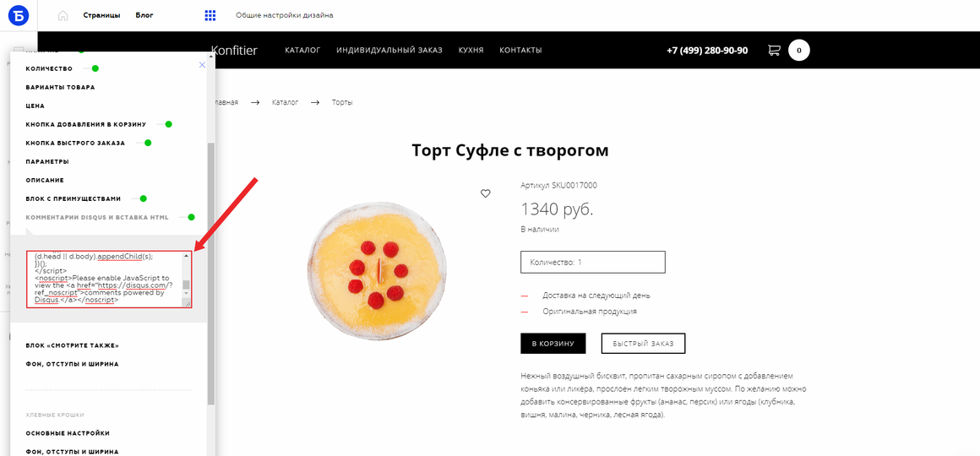
Task: Click the textarea resize handle corner
Action: (x=186, y=302)
